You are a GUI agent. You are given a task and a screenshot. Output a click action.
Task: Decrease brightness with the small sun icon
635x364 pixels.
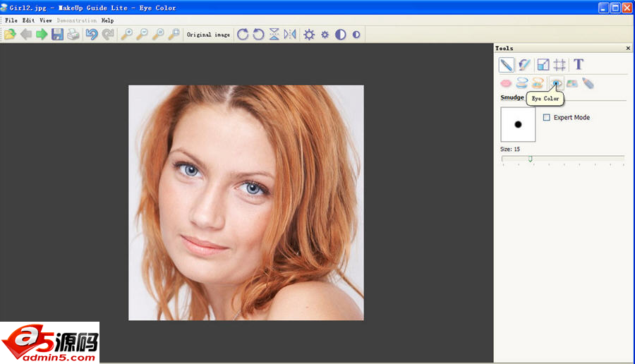[x=325, y=35]
